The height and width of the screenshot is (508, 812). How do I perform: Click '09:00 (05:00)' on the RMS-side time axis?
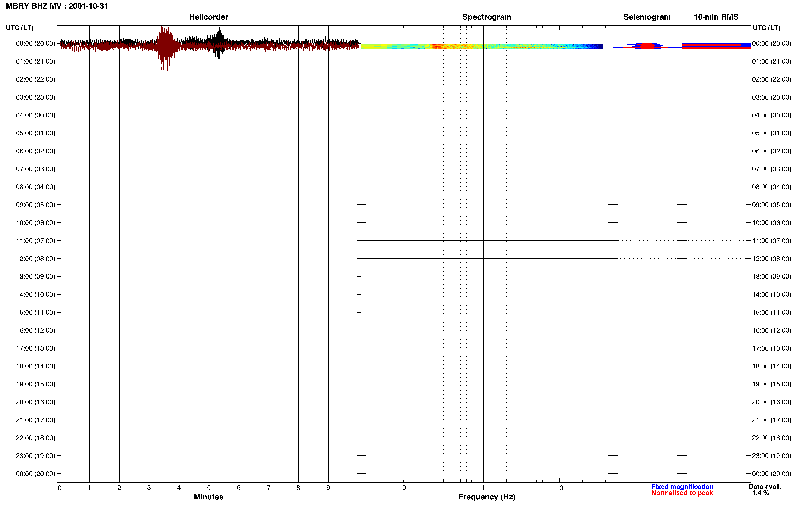(x=772, y=205)
